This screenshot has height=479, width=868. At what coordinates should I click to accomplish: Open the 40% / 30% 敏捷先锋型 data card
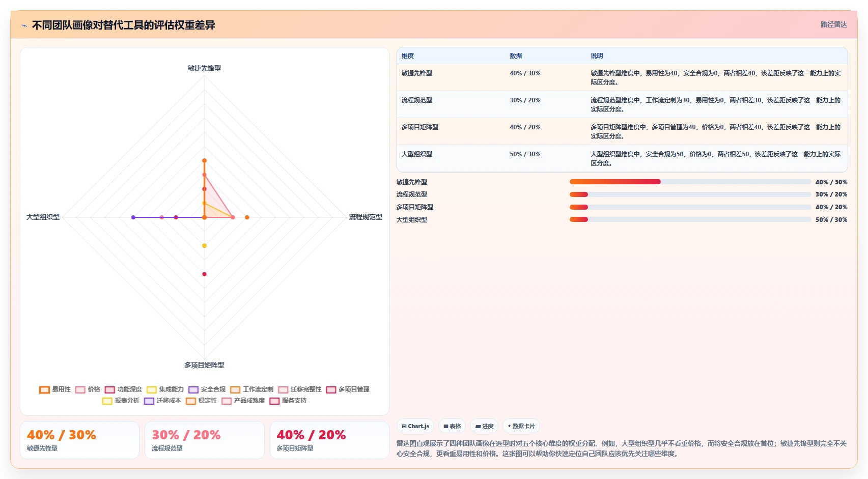79,440
